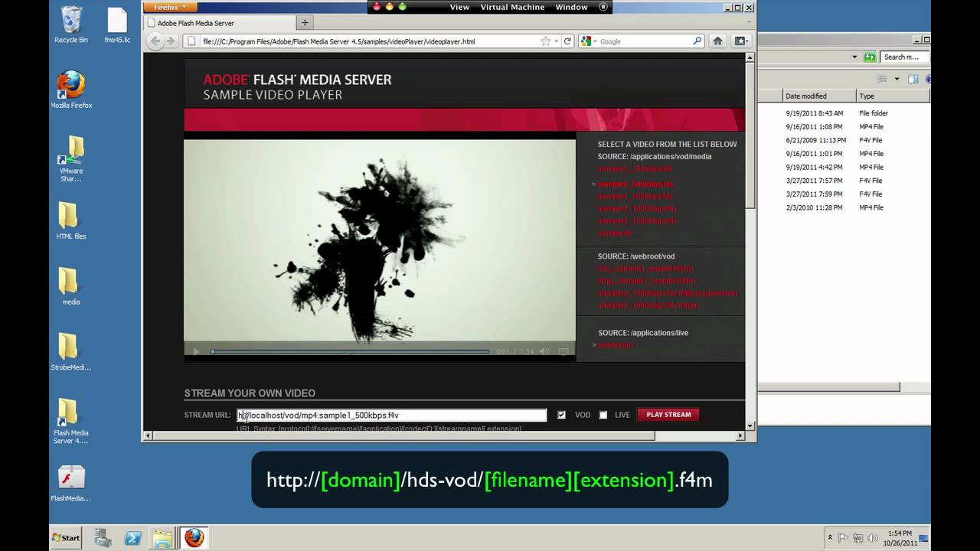Open the HTML files desktop folder
The height and width of the screenshot is (551, 980).
70,221
